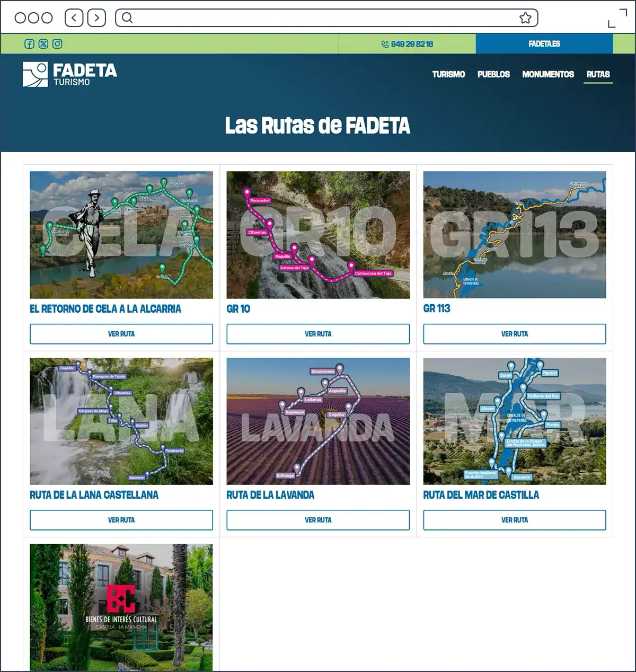636x672 pixels.
Task: Click the browser back arrow
Action: 74,18
